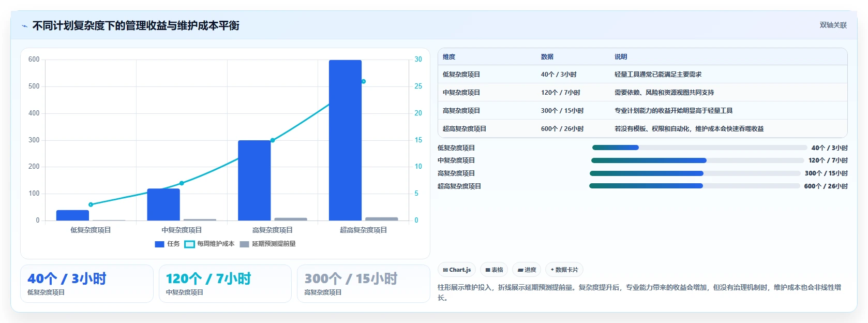Toggle the 延期预测提前量 legend entry

[268, 244]
